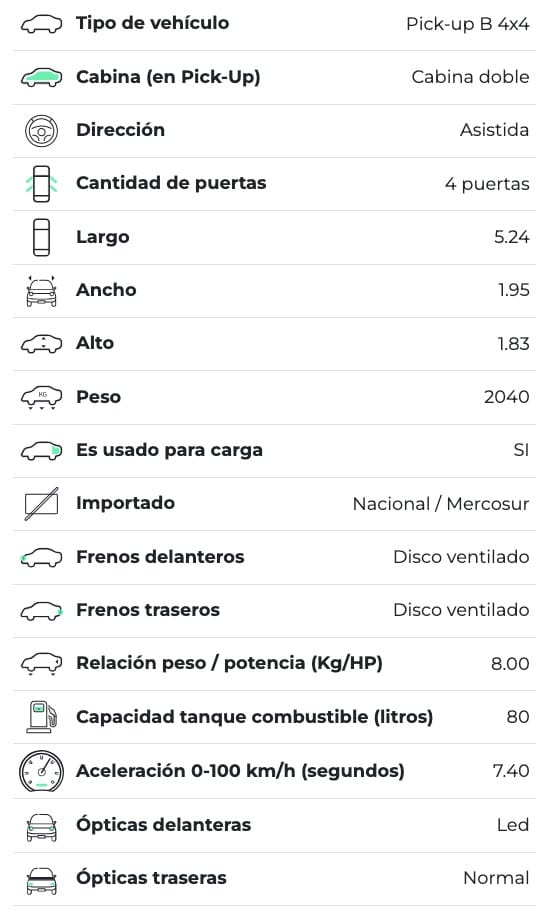The width and height of the screenshot is (550, 916).
Task: Click the KG weight car icon beside Peso
Action: tap(41, 397)
